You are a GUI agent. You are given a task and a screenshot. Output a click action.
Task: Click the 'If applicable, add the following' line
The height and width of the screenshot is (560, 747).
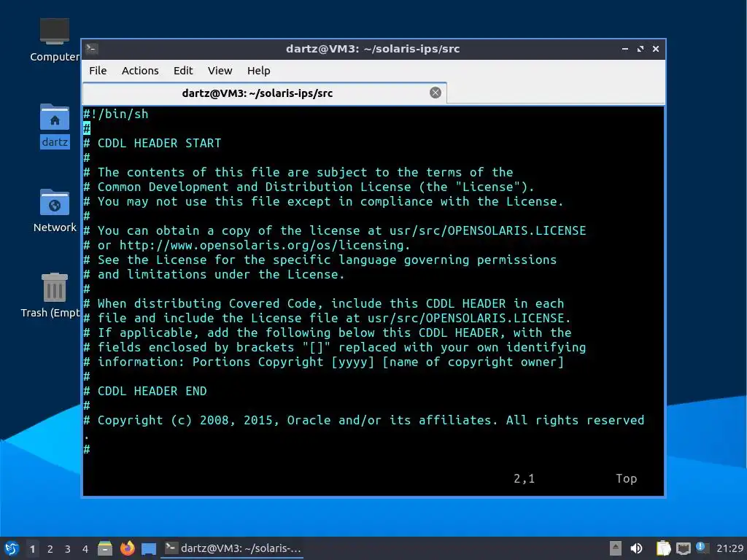pyautogui.click(x=328, y=332)
